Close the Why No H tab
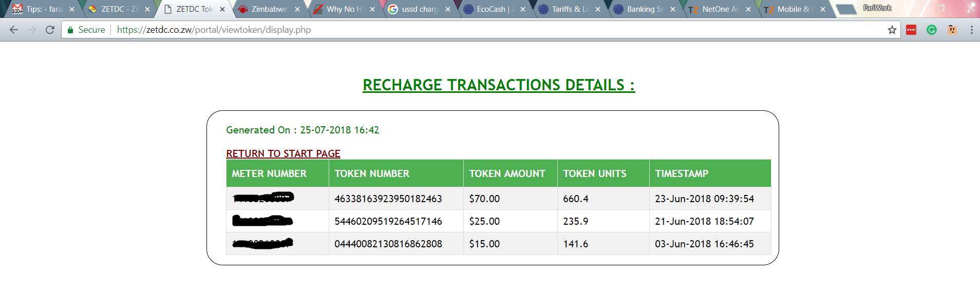 coord(372,9)
